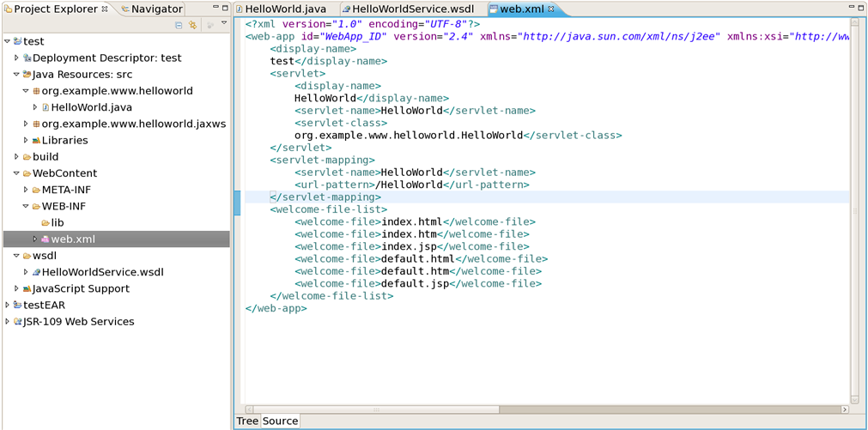Expand the META-INF folder
The image size is (868, 430).
click(x=26, y=190)
